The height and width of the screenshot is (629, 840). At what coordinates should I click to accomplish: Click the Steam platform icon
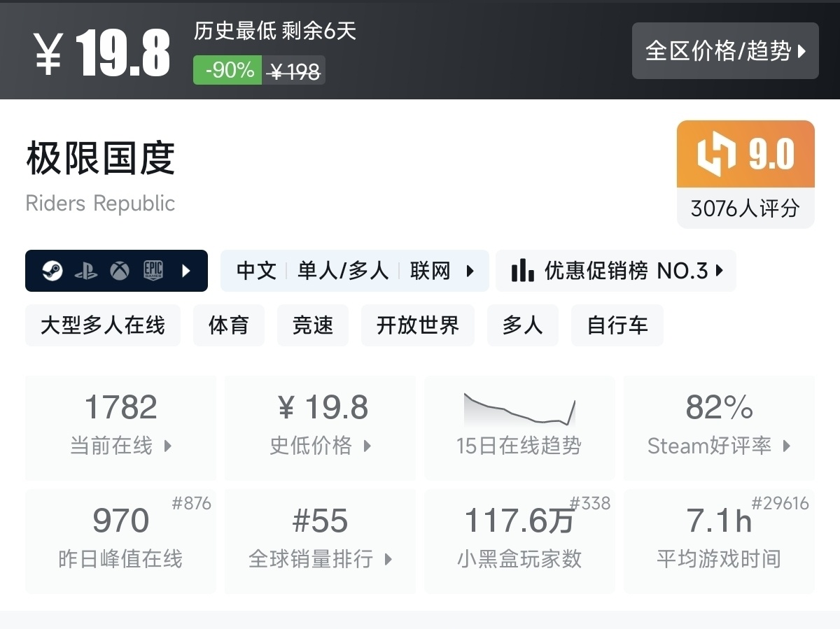pos(52,271)
